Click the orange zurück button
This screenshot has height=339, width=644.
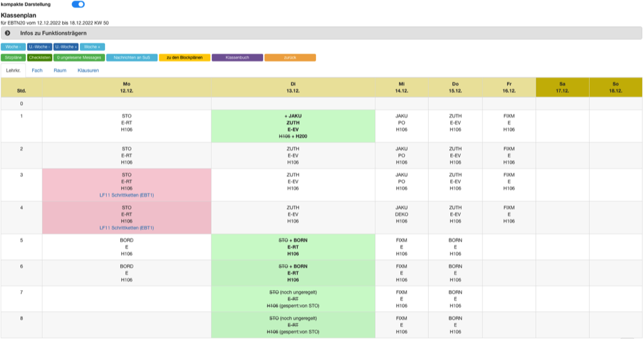(290, 57)
